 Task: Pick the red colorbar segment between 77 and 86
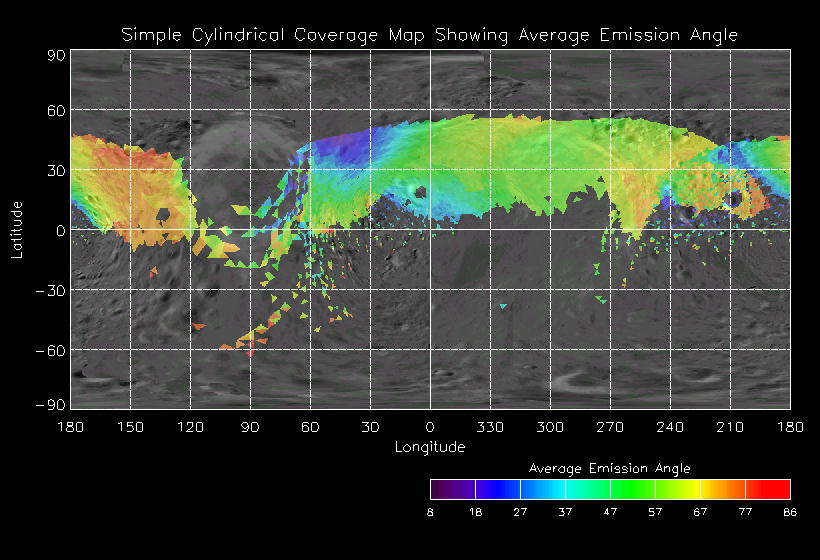click(x=768, y=489)
